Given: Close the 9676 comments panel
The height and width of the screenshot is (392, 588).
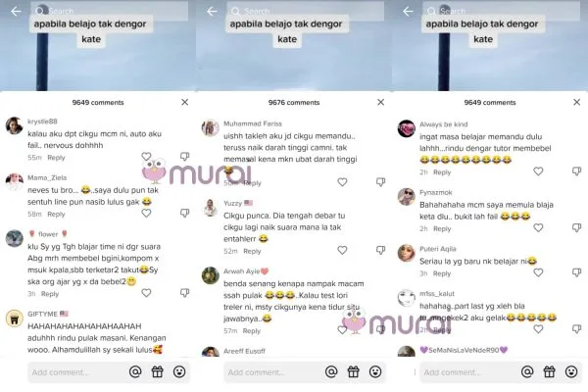Looking at the screenshot, I should (380, 102).
